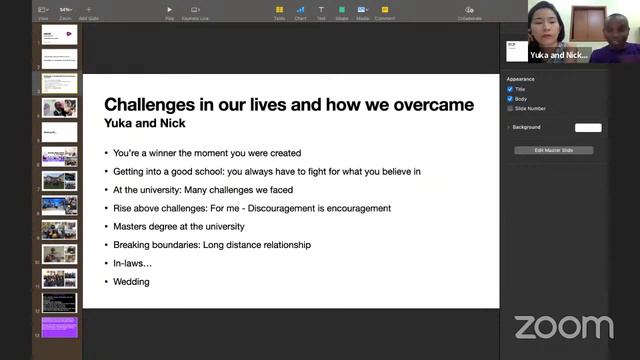Select slide 8 thumbnail in navigator
The width and height of the screenshot is (640, 360).
(60, 206)
